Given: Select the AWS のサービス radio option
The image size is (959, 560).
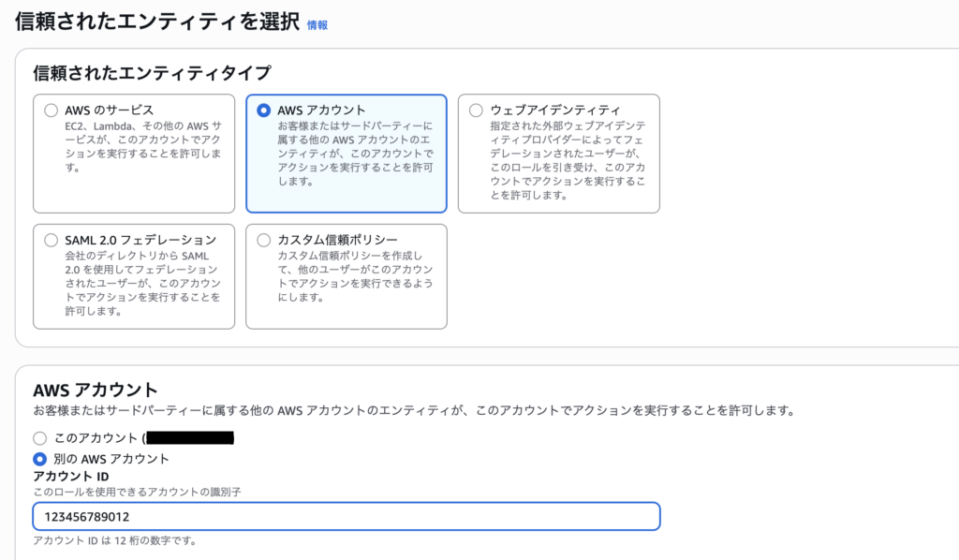Looking at the screenshot, I should (x=52, y=111).
